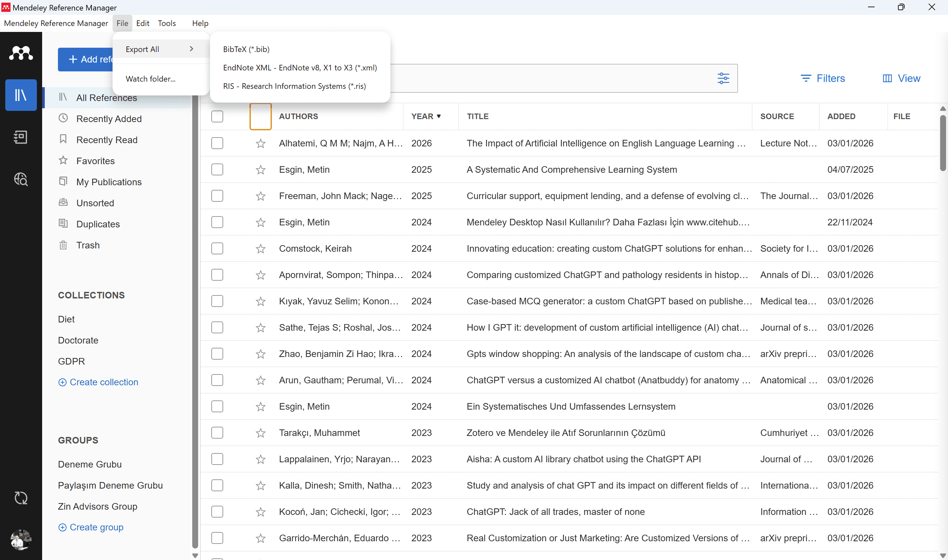
Task: Star the Sathe, Tejas S reference
Action: pyautogui.click(x=260, y=328)
